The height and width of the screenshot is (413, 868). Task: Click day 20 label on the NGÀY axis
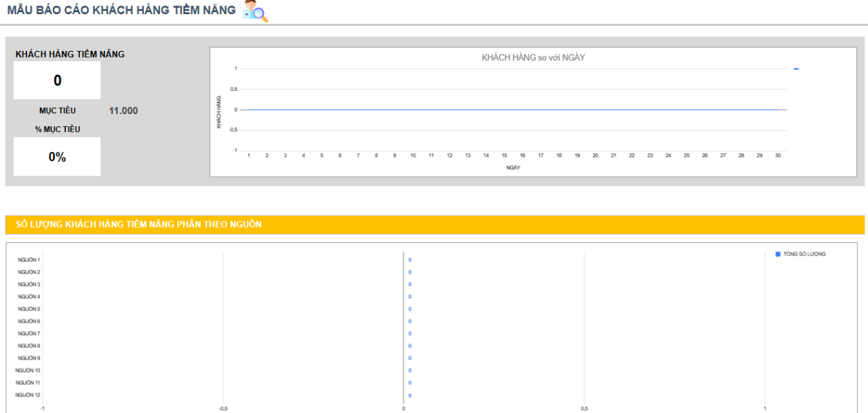595,155
